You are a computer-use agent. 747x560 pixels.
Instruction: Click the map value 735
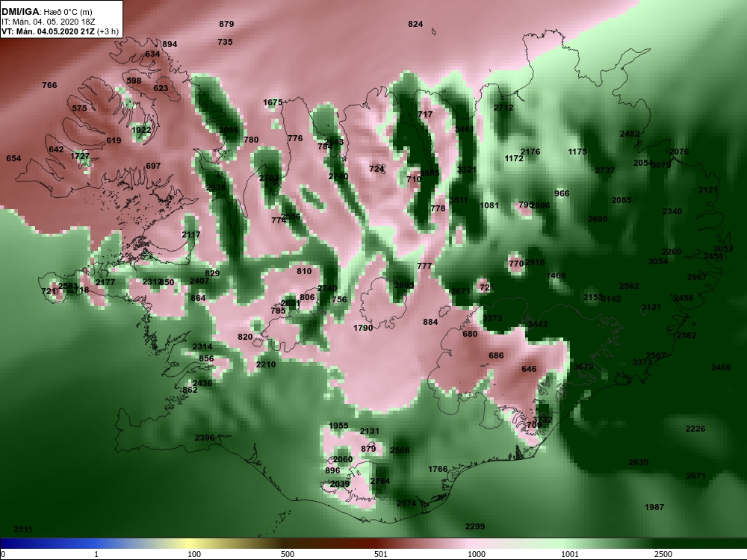(225, 42)
